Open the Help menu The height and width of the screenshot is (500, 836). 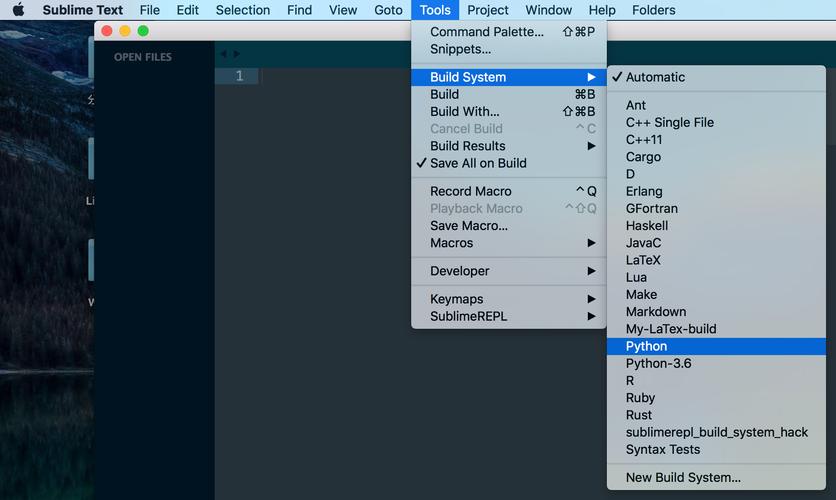coord(602,10)
